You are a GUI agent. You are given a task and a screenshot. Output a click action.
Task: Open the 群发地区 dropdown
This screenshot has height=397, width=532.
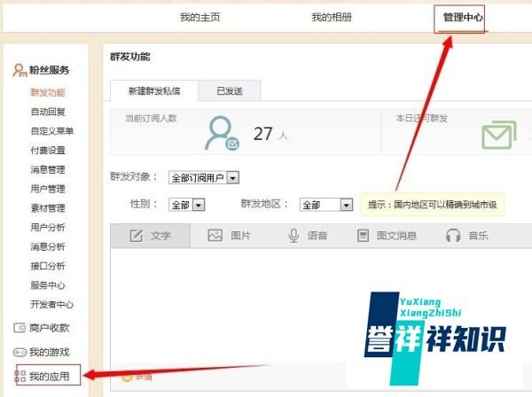pos(326,205)
